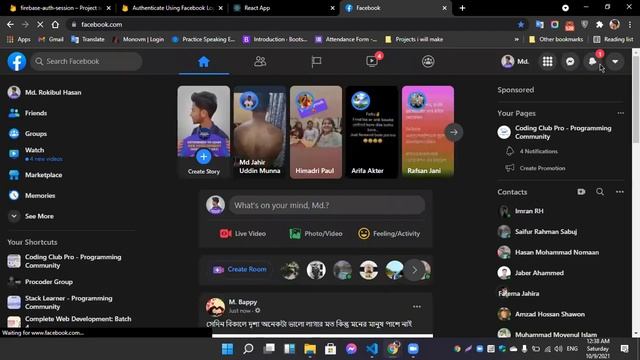Open Visual Studio Code from taskbar
The width and height of the screenshot is (640, 360).
point(372,349)
